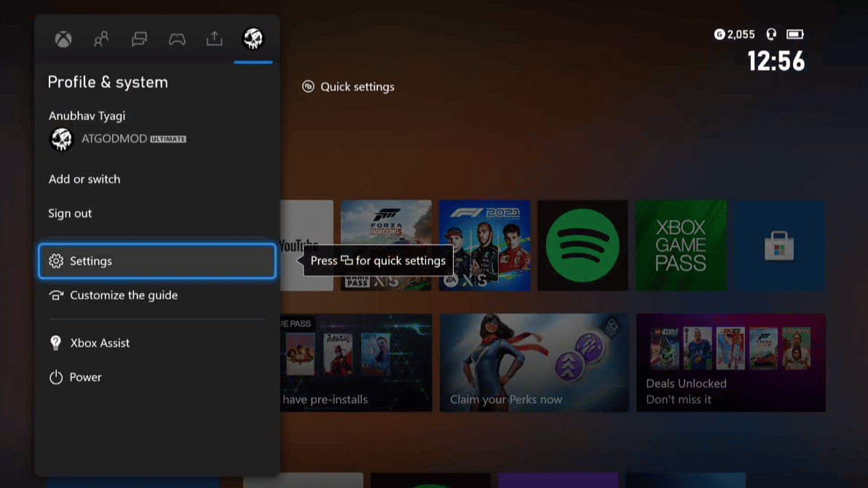The width and height of the screenshot is (868, 488).
Task: Open Deals Unlocked promo tile
Action: tap(730, 363)
